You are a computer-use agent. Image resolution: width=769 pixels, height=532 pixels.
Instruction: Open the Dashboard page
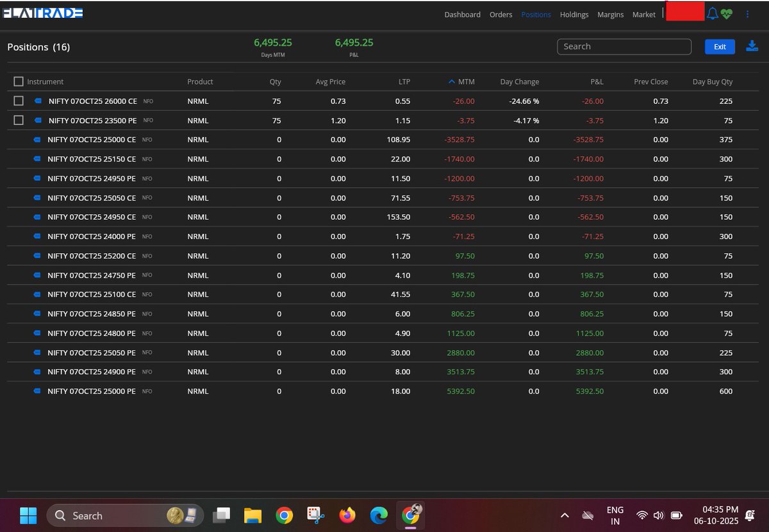pyautogui.click(x=462, y=14)
